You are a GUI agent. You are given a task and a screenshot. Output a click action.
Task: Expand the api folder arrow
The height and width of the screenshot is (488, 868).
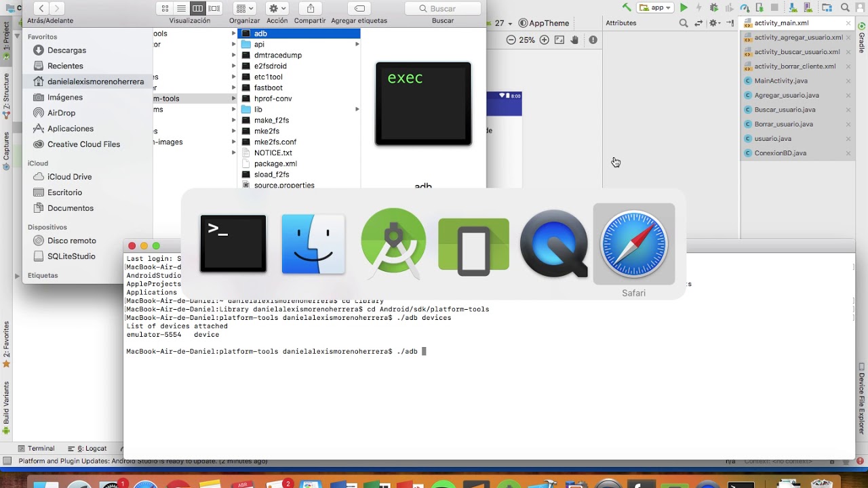click(x=357, y=44)
